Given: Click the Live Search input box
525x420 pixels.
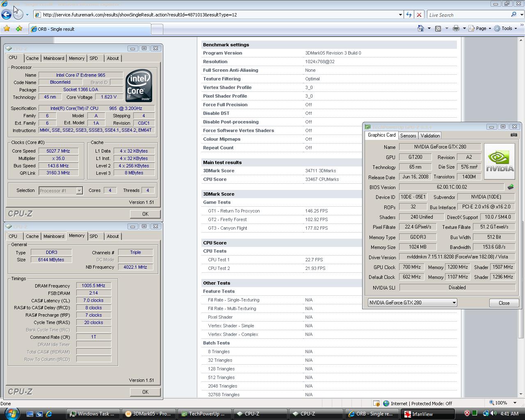Looking at the screenshot, I should [x=468, y=15].
